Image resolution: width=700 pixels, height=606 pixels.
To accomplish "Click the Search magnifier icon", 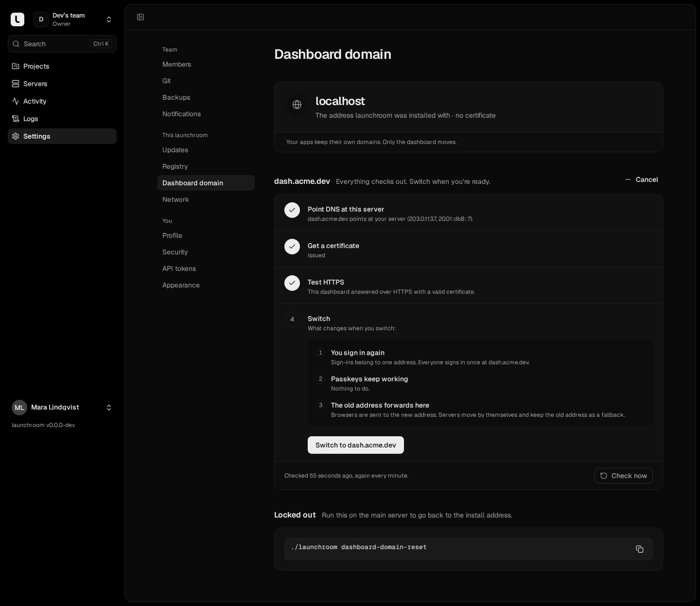I will pos(16,44).
